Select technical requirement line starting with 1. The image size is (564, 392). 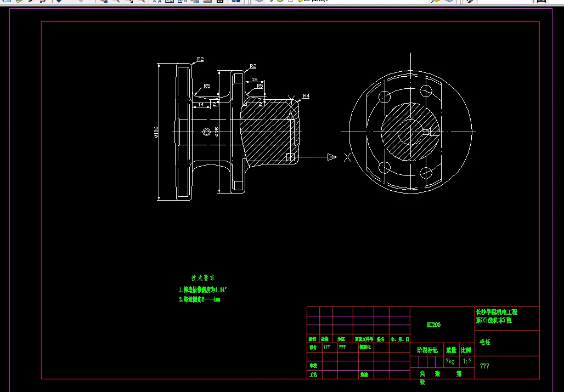click(x=202, y=289)
